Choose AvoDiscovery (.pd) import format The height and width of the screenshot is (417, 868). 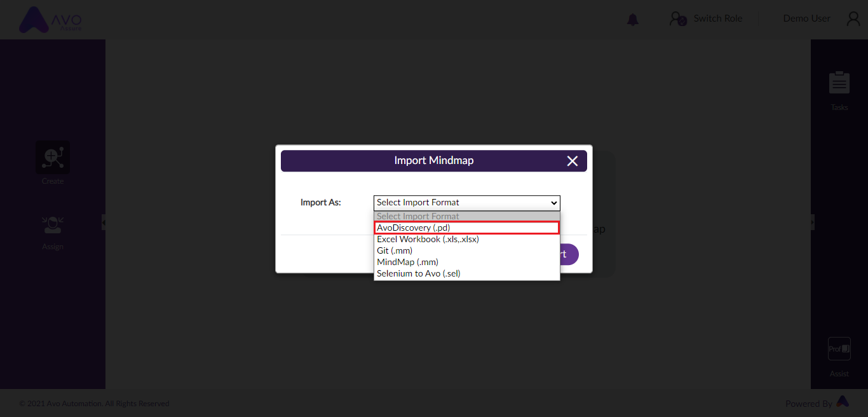click(467, 228)
